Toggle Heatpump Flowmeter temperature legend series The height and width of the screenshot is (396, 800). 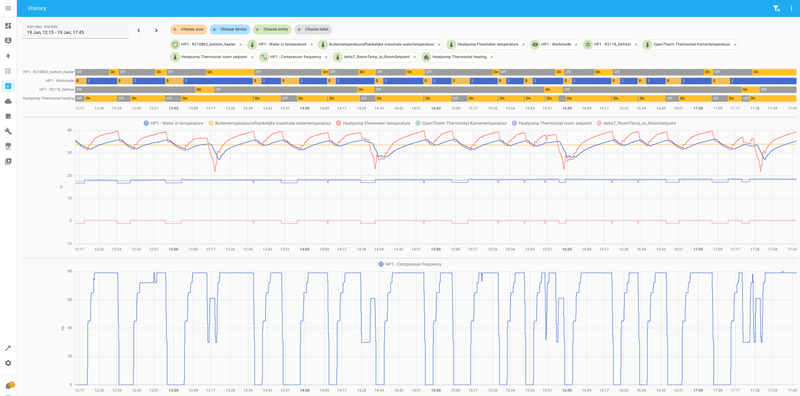coord(373,123)
